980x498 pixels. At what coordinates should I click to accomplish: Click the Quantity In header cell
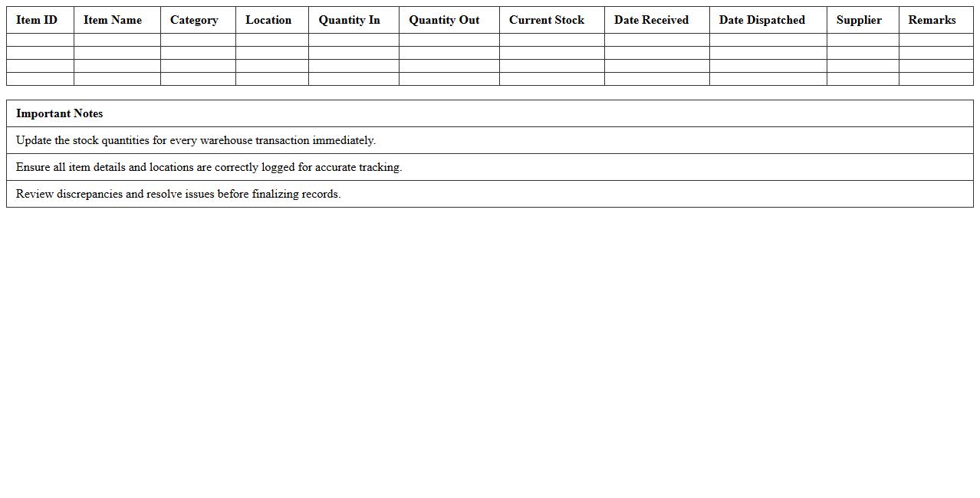[349, 20]
